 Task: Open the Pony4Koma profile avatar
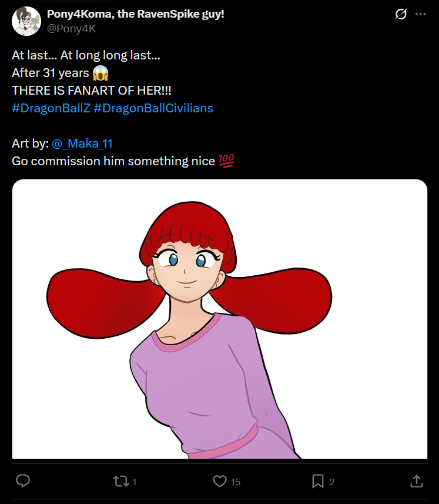[26, 21]
